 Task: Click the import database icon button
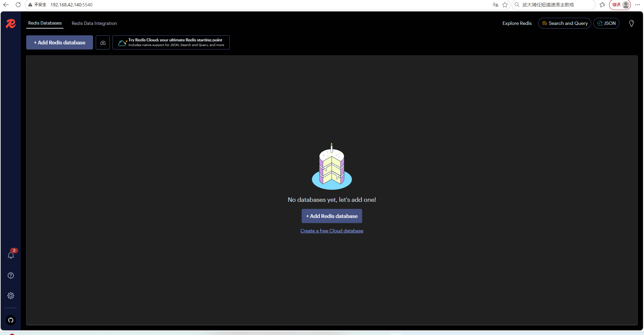[103, 42]
